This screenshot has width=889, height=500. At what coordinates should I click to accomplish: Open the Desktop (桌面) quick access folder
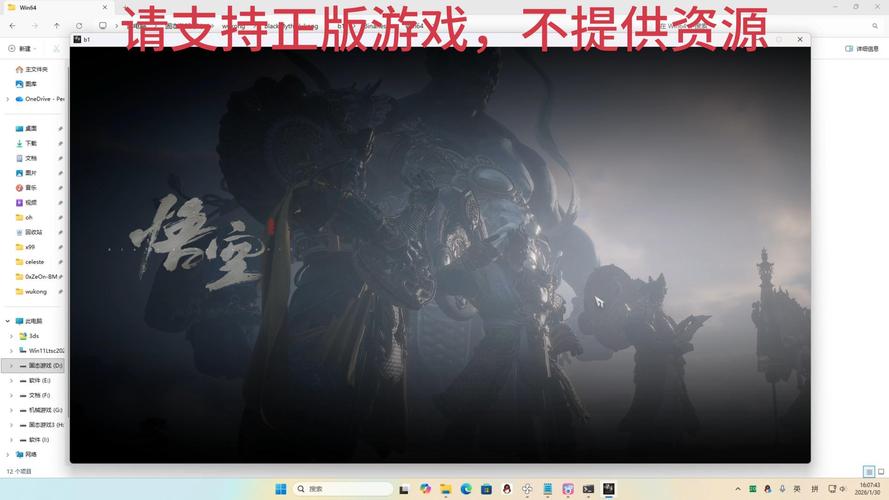[x=27, y=129]
